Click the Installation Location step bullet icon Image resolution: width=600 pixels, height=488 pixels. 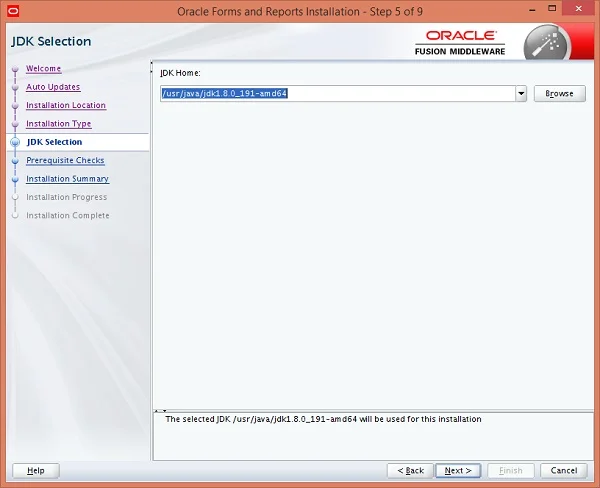[15, 106]
